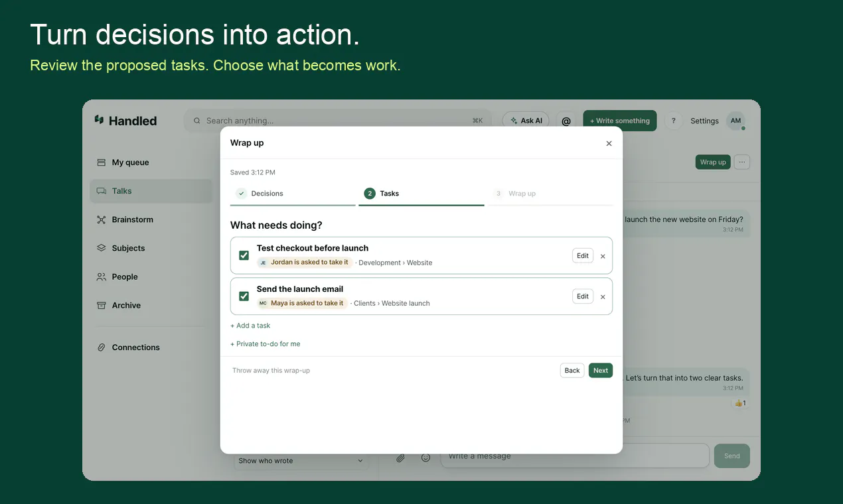Open Talks in the sidebar
The height and width of the screenshot is (504, 843).
coord(151,191)
